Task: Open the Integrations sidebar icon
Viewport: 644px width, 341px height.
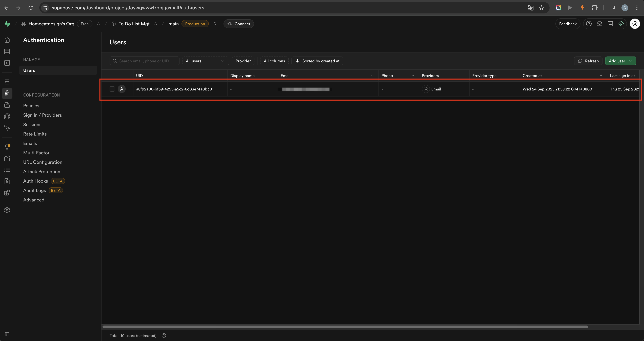Action: 7,193
